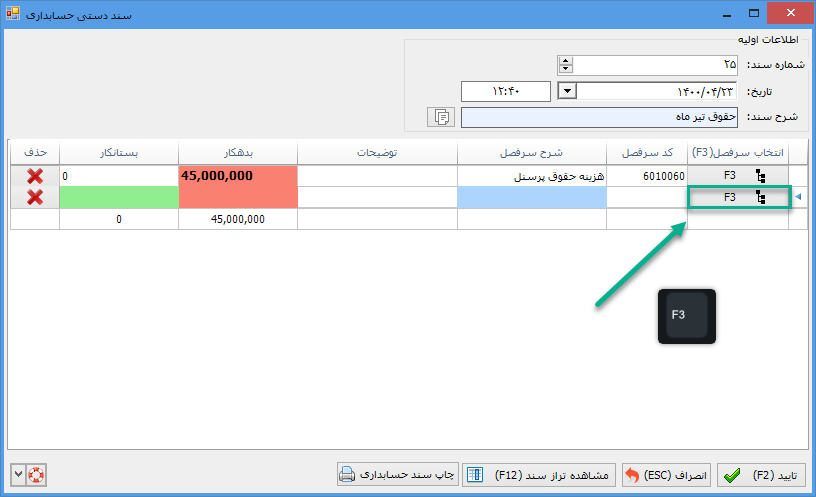Click the application icon in title bar
Screen dimensions: 816x497
(13, 13)
